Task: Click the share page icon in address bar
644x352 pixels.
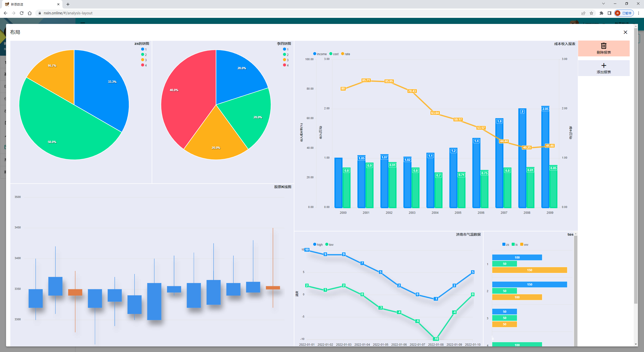Action: (x=583, y=13)
